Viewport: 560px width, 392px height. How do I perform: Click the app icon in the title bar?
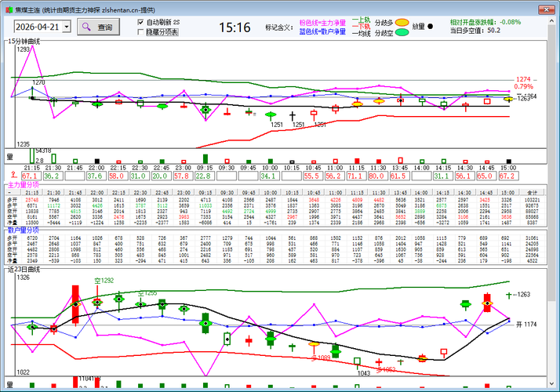pyautogui.click(x=9, y=10)
